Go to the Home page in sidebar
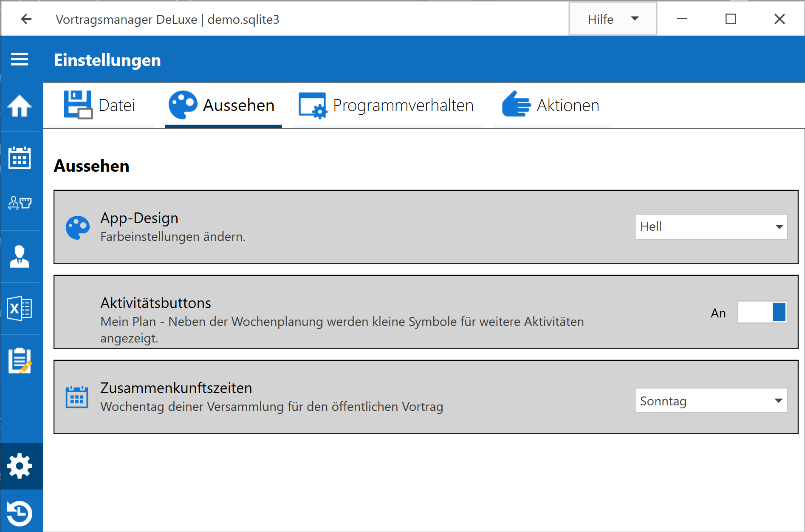This screenshot has height=532, width=805. coord(20,106)
